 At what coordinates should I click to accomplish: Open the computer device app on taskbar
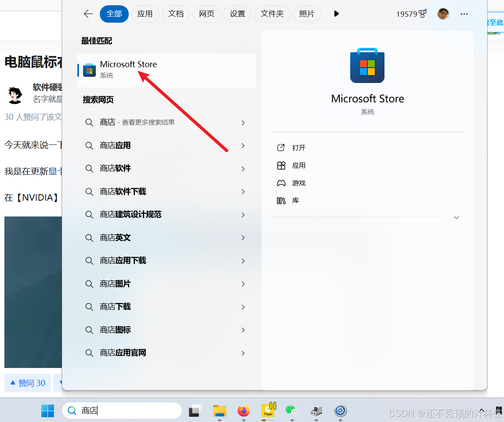coord(316,411)
